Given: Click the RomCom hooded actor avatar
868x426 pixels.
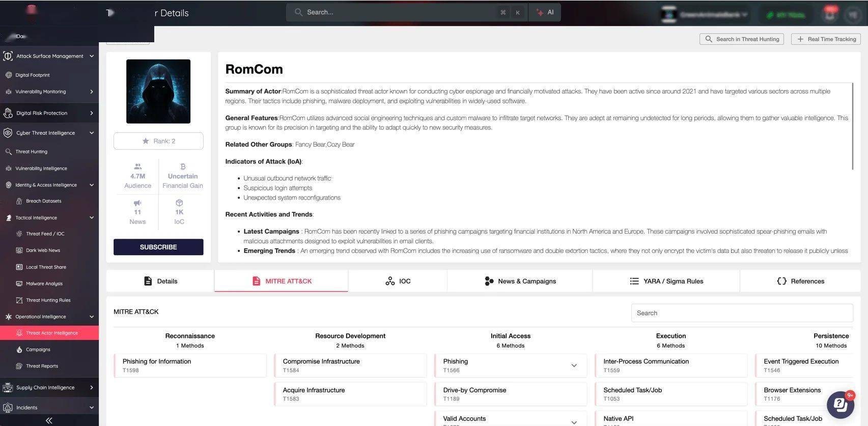Looking at the screenshot, I should point(158,92).
